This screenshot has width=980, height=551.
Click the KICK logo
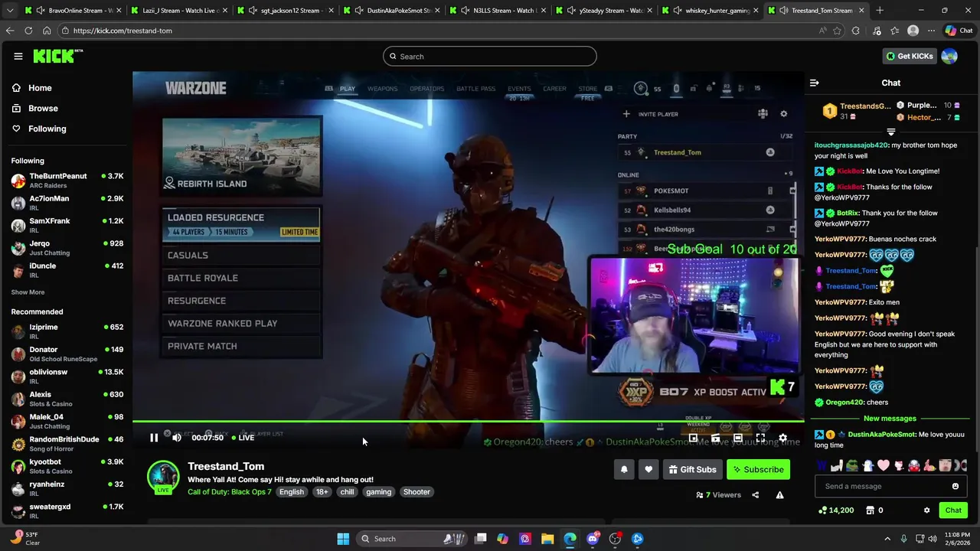(x=56, y=56)
